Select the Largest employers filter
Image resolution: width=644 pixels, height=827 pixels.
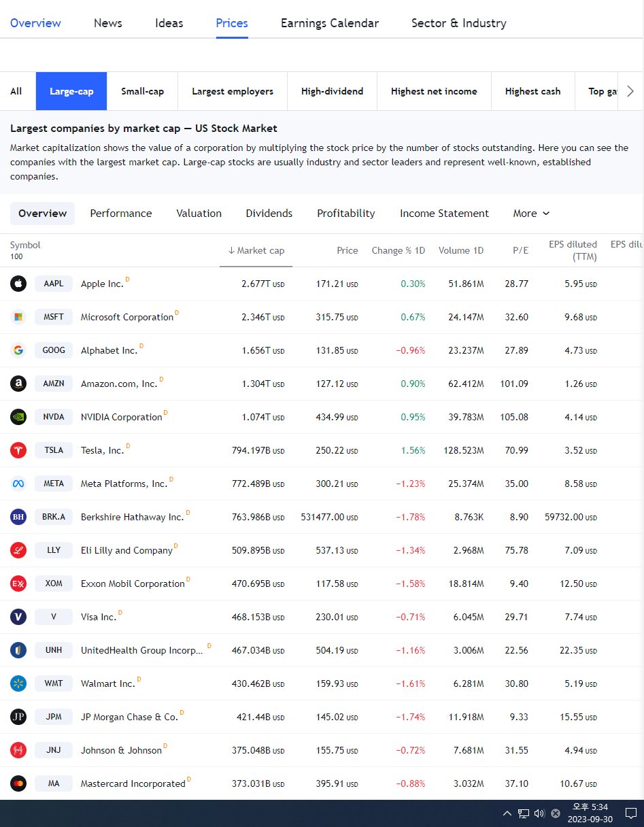[233, 91]
